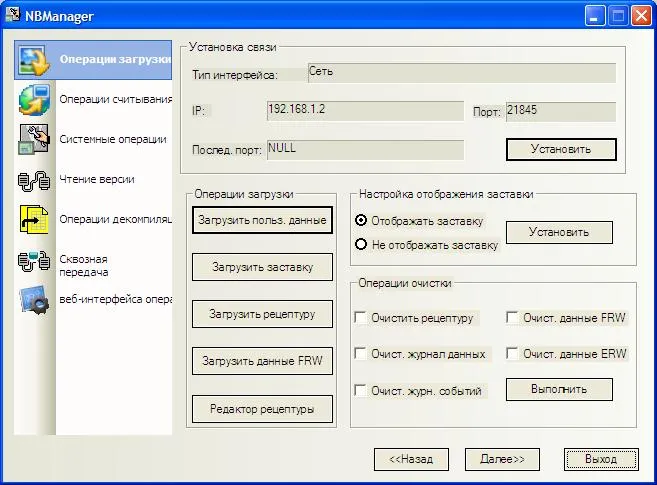Check the Очист. журнал данных box
657x485 pixels.
(360, 354)
